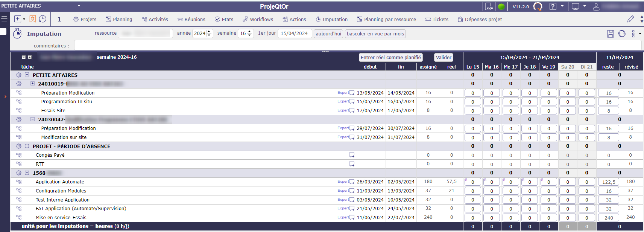The image size is (644, 232).
Task: Go to Tickets in the menu bar
Action: point(437,19)
